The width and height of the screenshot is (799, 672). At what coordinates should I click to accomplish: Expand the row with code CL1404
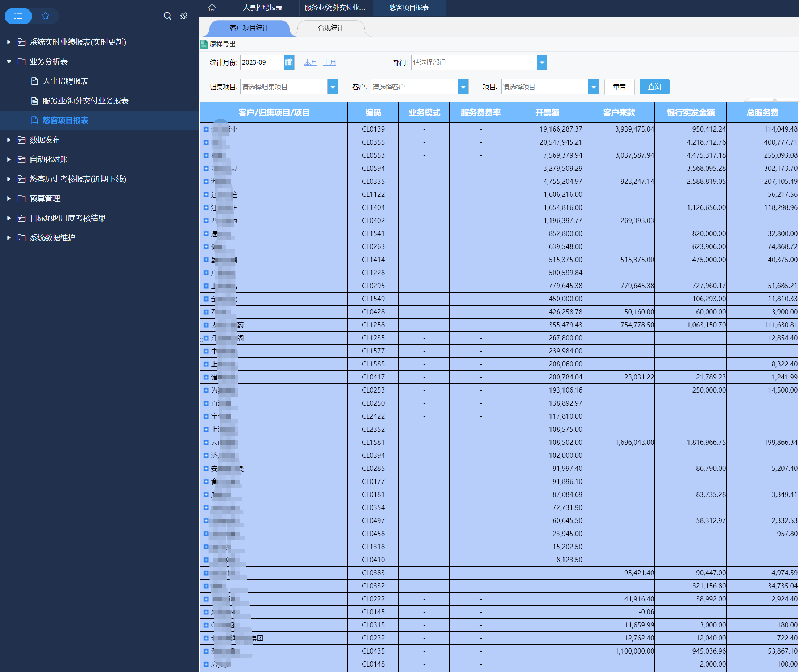[x=206, y=208]
